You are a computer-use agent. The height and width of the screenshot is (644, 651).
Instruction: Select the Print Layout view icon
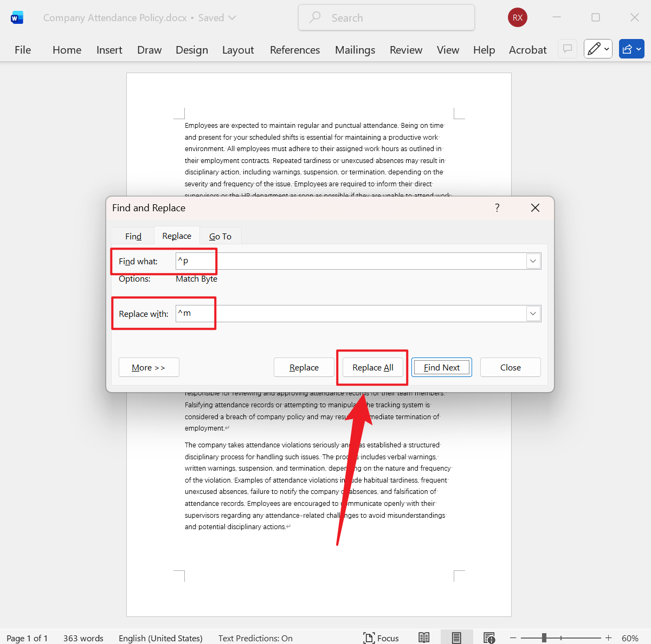(456, 637)
